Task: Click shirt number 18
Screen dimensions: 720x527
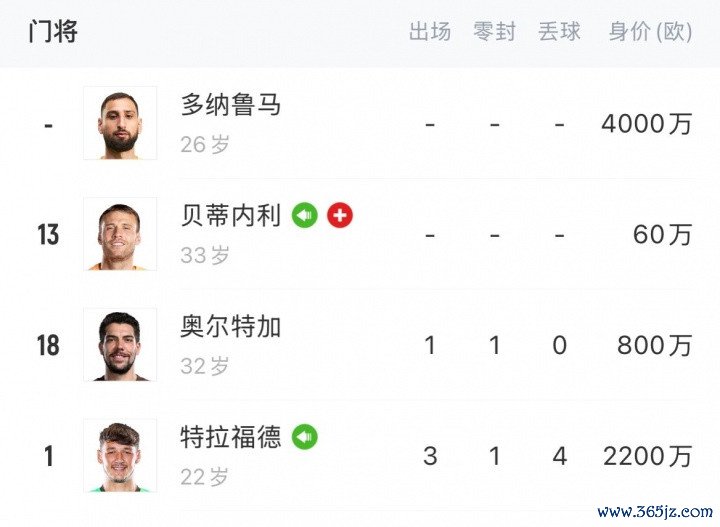Action: (x=48, y=345)
